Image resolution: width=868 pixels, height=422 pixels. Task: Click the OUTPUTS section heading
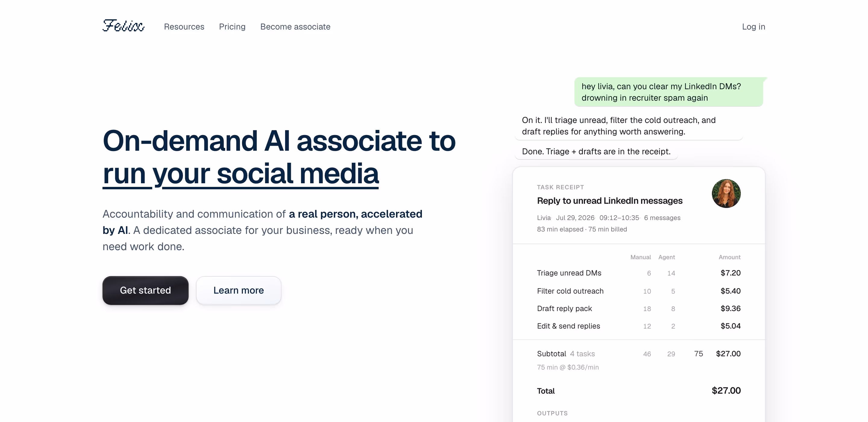point(552,413)
